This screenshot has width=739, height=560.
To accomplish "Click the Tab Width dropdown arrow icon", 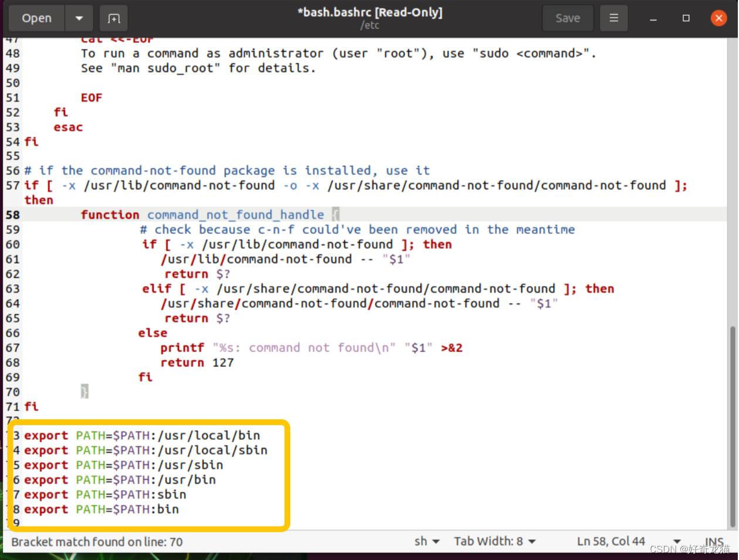I will tap(531, 541).
